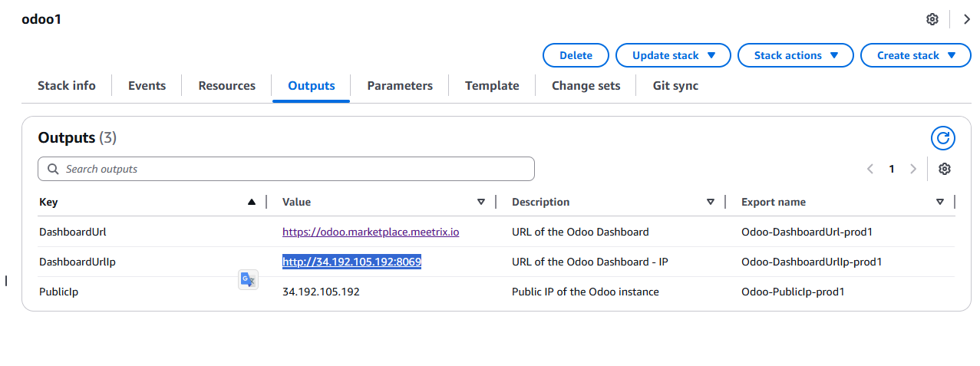Sort by Export name column arrow
The width and height of the screenshot is (980, 366).
click(x=940, y=202)
